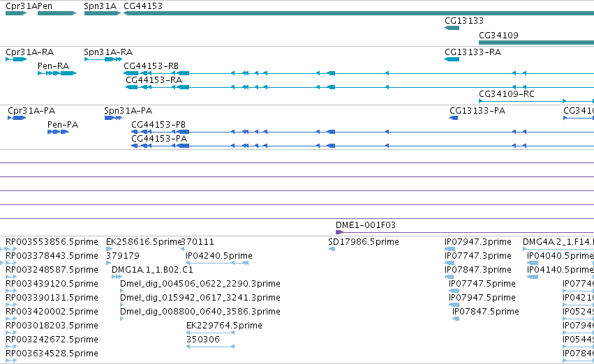
Task: Click the EK229764.5prime alignment bar glyph
Action: (x=210, y=333)
